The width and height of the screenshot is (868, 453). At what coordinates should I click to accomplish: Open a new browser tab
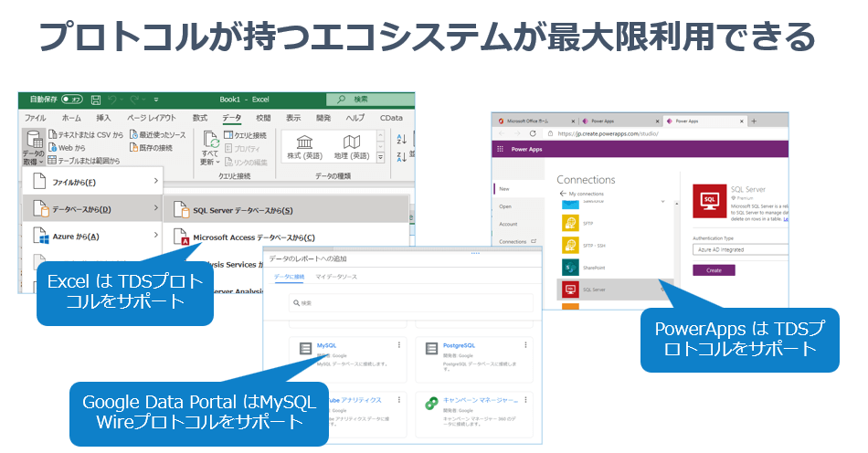point(754,121)
